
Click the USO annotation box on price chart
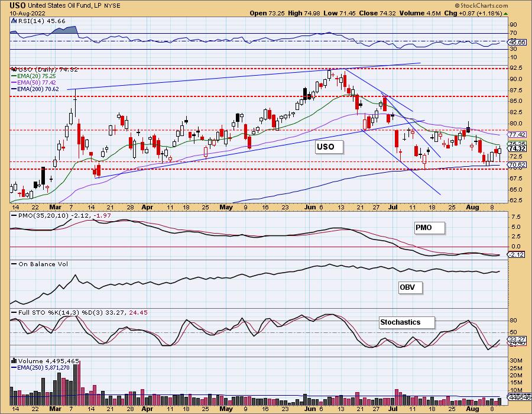coord(329,147)
